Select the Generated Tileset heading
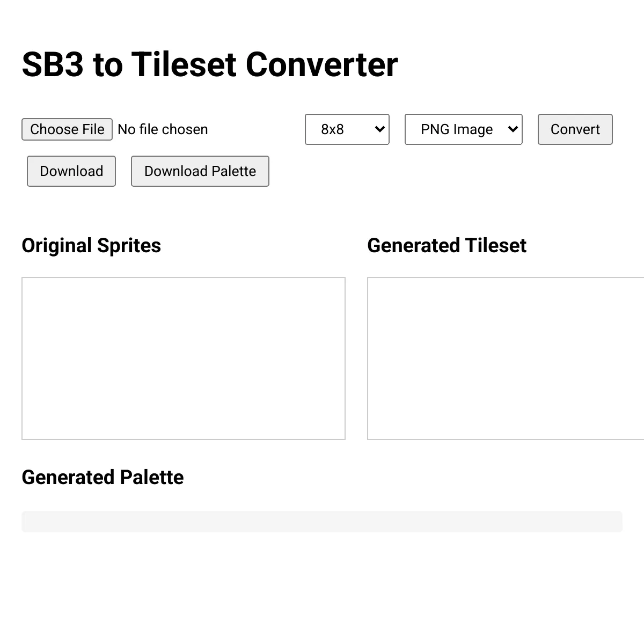The height and width of the screenshot is (644, 644). pos(447,245)
